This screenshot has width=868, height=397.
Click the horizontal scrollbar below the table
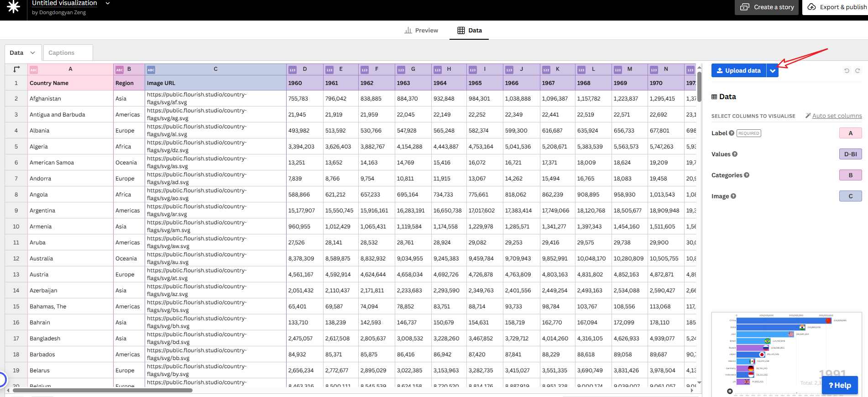point(103,390)
